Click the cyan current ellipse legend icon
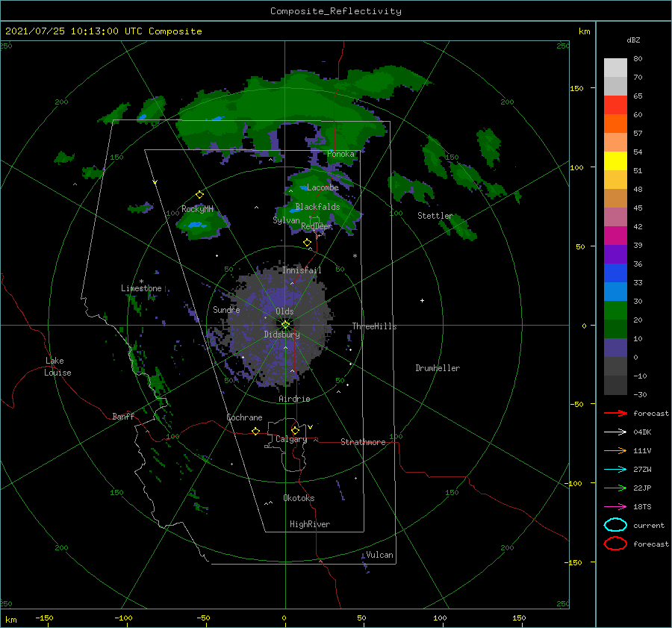The image size is (672, 628). [x=615, y=525]
